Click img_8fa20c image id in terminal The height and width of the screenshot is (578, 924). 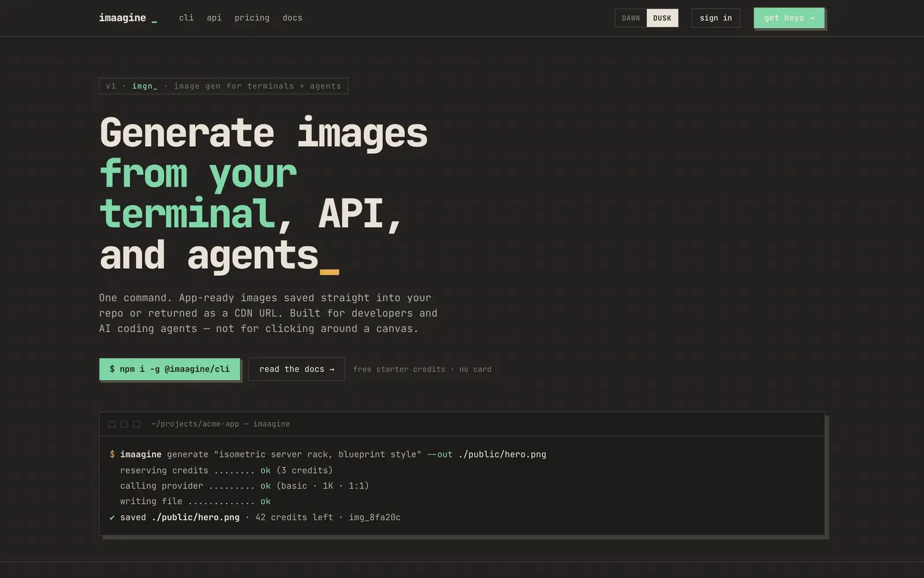[374, 517]
